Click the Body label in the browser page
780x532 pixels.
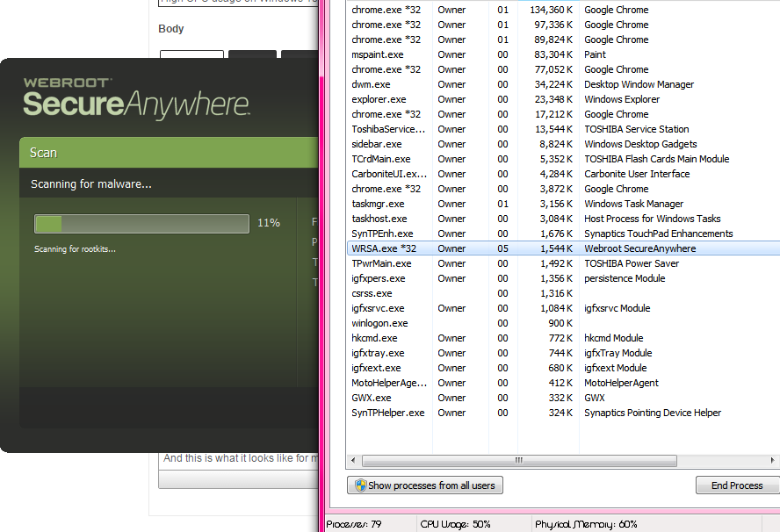[x=171, y=29]
